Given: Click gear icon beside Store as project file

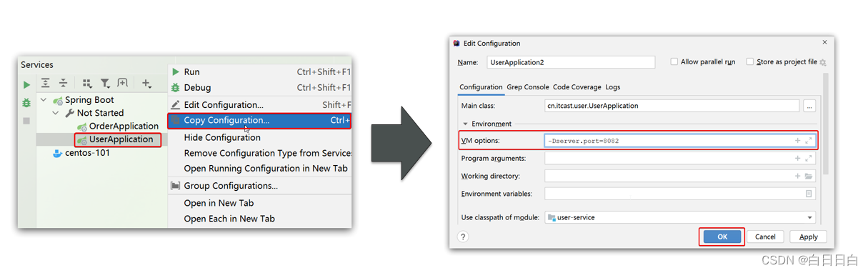Looking at the screenshot, I should coord(823,62).
